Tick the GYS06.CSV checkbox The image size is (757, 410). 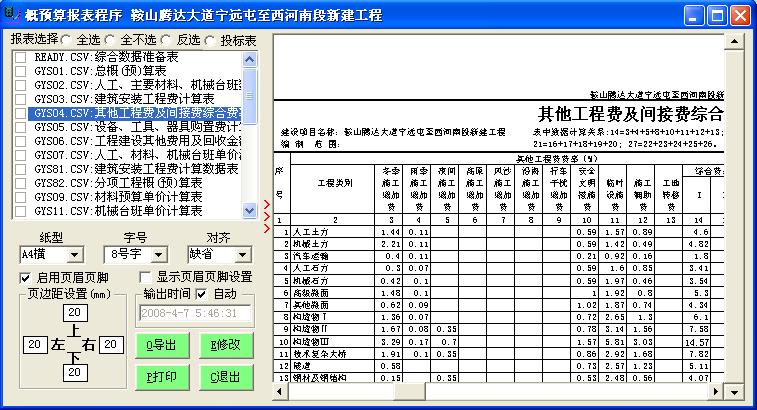20,141
